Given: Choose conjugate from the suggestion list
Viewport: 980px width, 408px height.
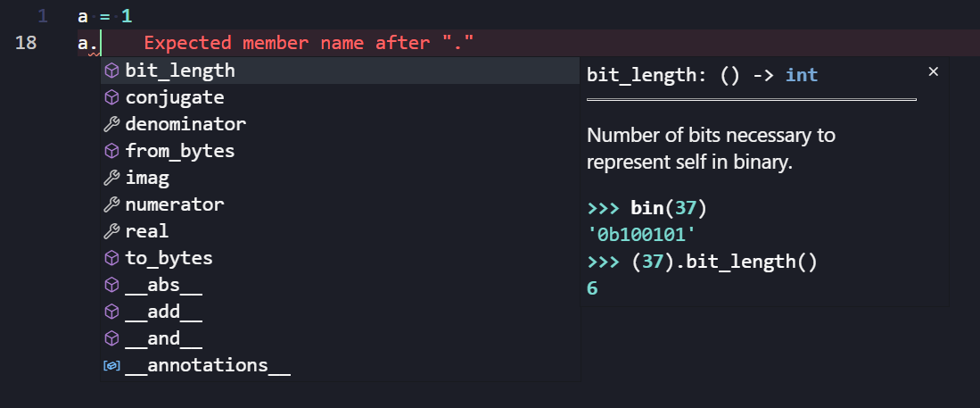Looking at the screenshot, I should [x=175, y=97].
